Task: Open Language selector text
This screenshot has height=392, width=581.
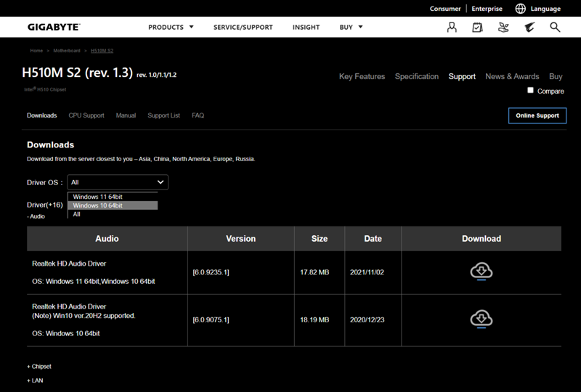Action: (545, 9)
